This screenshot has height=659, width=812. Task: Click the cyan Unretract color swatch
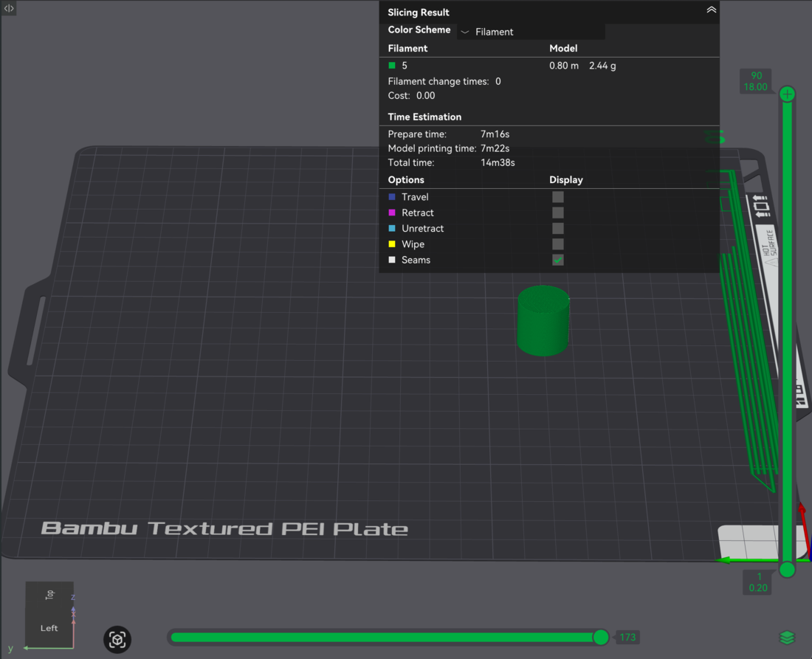pyautogui.click(x=392, y=228)
